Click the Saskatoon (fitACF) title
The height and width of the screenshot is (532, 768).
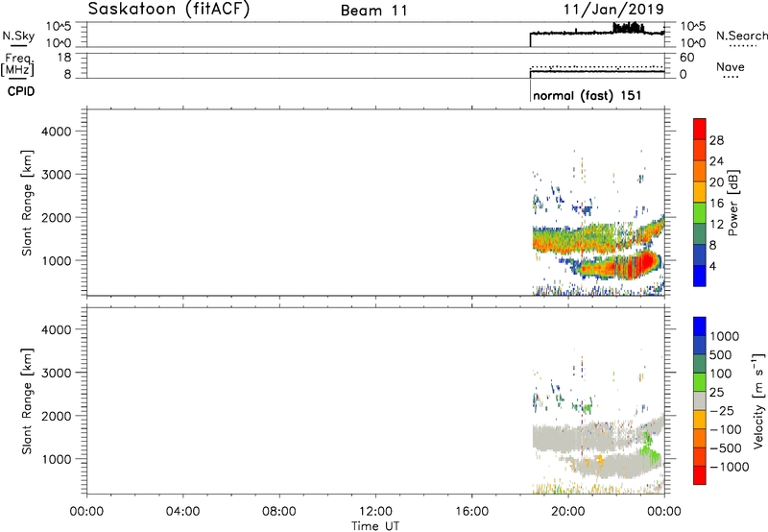[169, 10]
